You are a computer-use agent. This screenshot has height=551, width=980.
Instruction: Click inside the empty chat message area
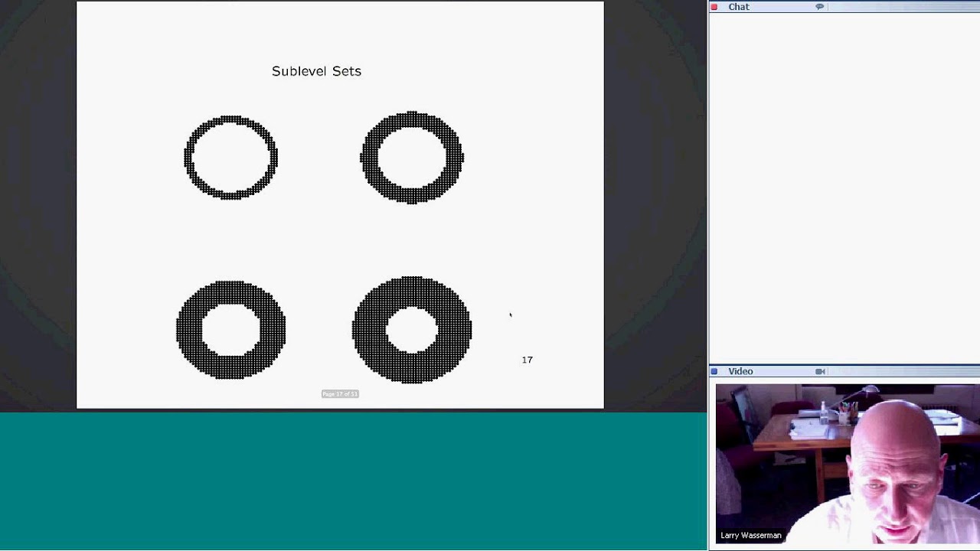pyautogui.click(x=844, y=187)
